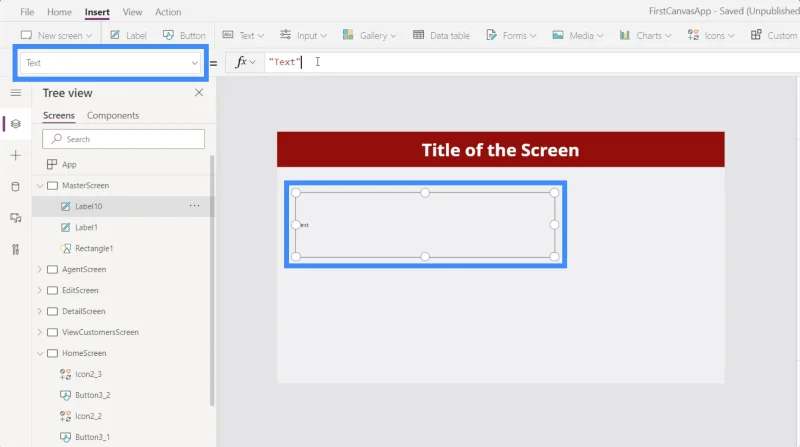Click the App grid icon in tree
800x447 pixels.
pyautogui.click(x=52, y=164)
